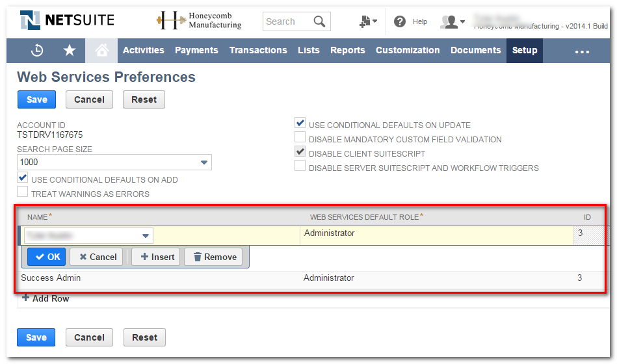Go to the Home icon
This screenshot has height=364, width=617.
coord(101,50)
